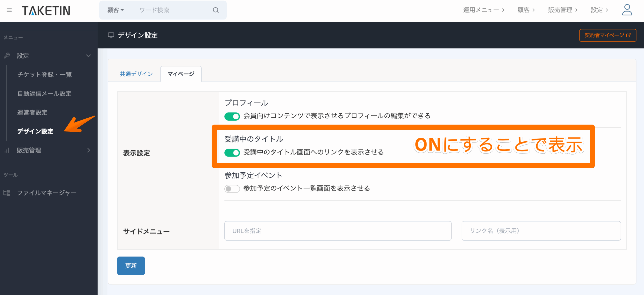
Task: Click the bar chart icon beside 販売管理
Action: [7, 150]
